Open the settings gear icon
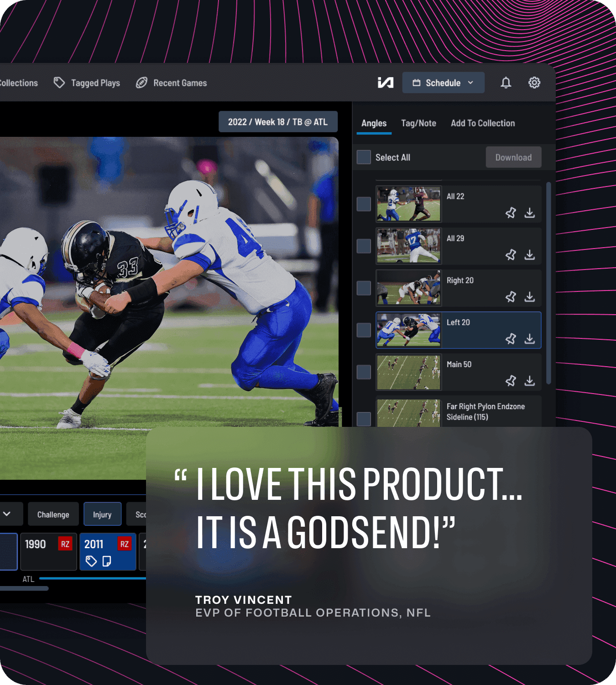 pos(534,83)
